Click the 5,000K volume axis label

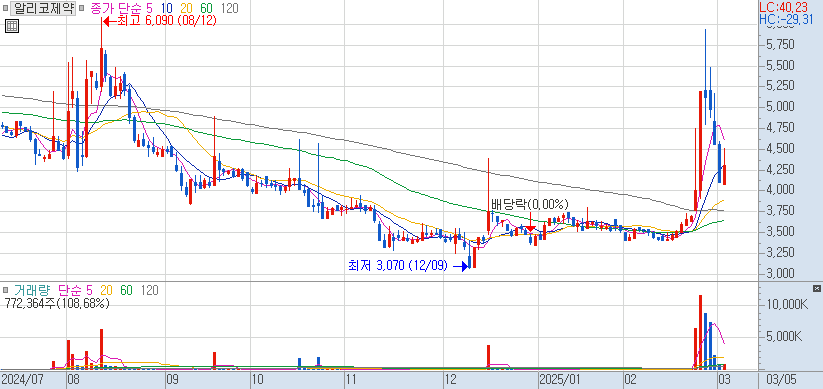[783, 336]
